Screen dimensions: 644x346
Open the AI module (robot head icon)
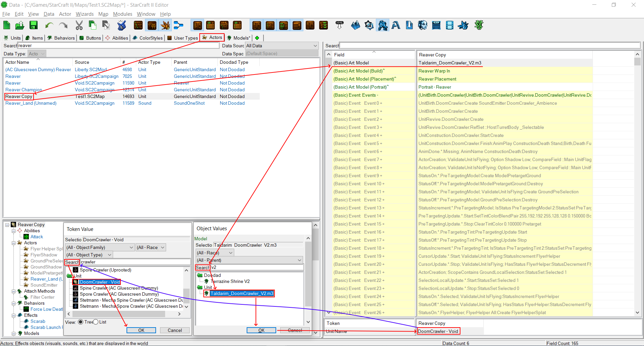(x=423, y=25)
